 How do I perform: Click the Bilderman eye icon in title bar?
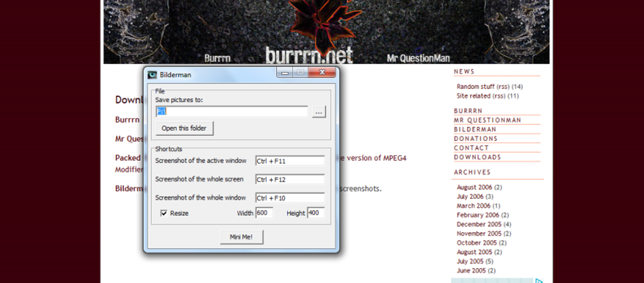152,75
